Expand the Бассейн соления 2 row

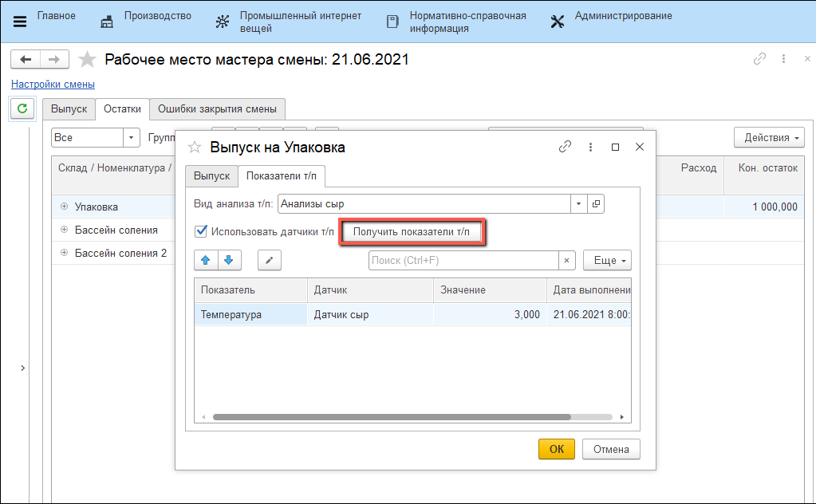(64, 253)
